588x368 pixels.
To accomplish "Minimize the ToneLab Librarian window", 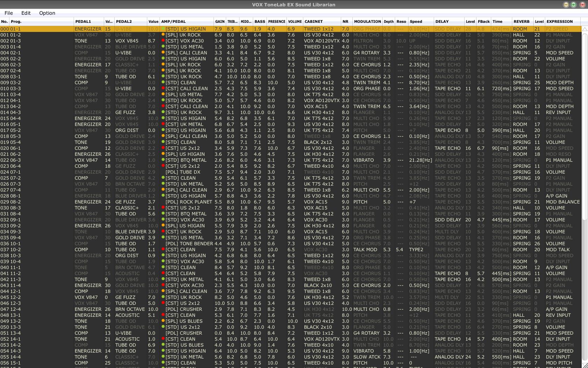I will coord(566,5).
